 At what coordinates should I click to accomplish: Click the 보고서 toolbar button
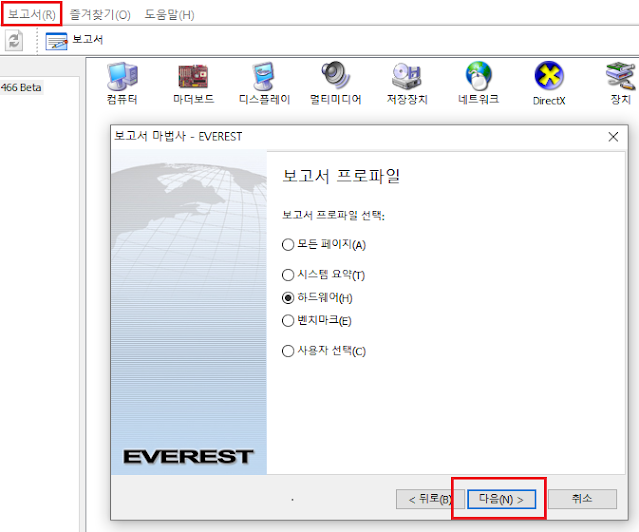[74, 40]
